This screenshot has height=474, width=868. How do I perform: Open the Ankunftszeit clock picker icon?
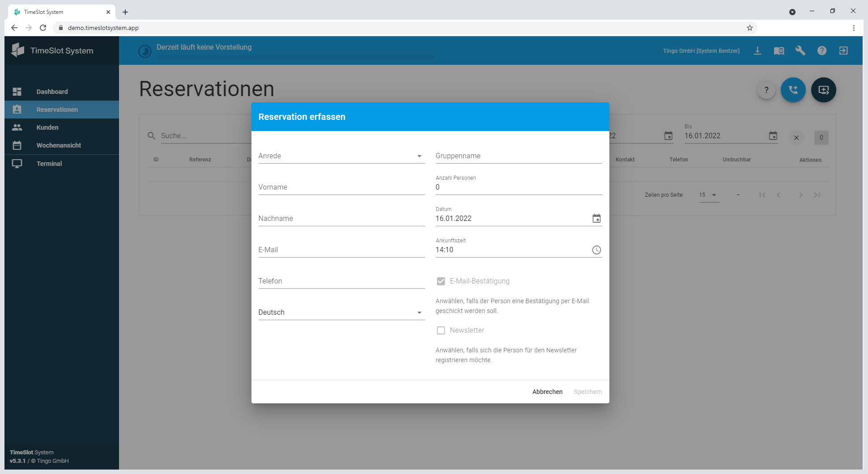click(596, 250)
